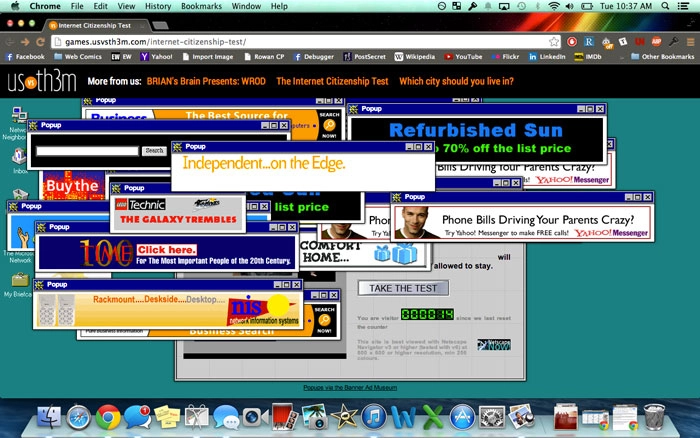This screenshot has height=438, width=700.
Task: Click Independent...on the Edge ad
Action: (x=303, y=172)
